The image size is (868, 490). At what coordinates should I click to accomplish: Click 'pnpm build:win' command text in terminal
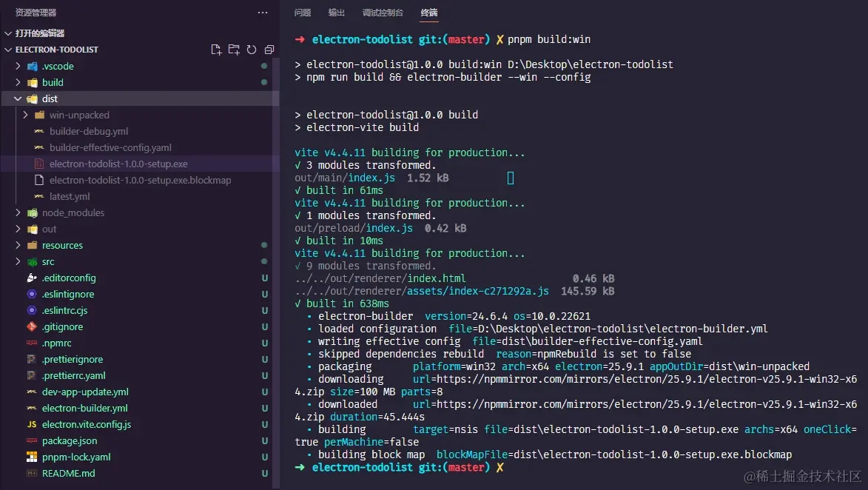[548, 39]
